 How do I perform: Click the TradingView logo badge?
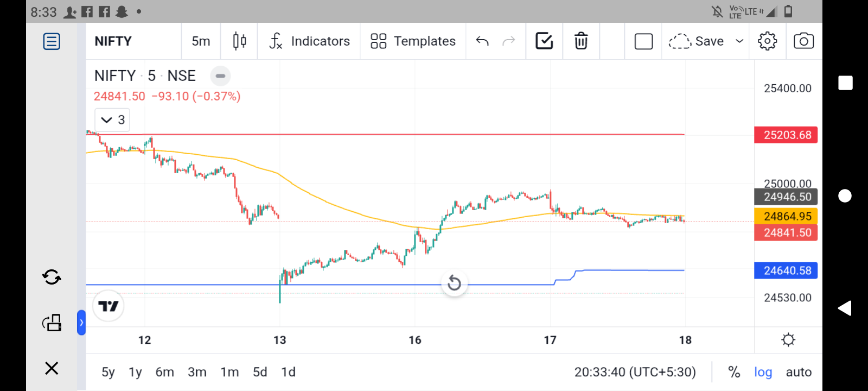point(108,306)
